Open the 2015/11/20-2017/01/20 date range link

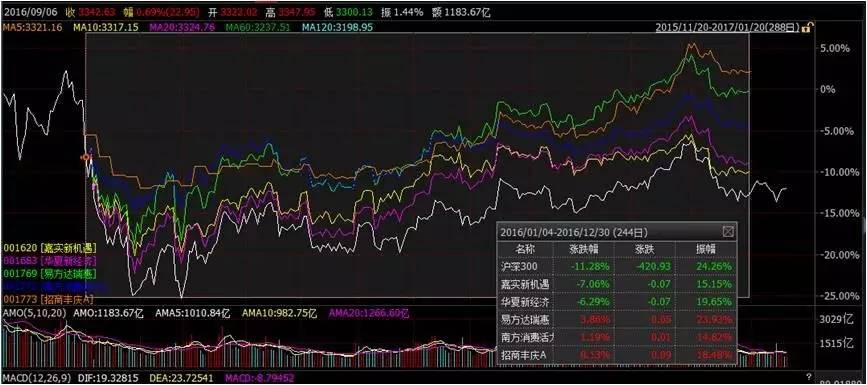click(728, 27)
